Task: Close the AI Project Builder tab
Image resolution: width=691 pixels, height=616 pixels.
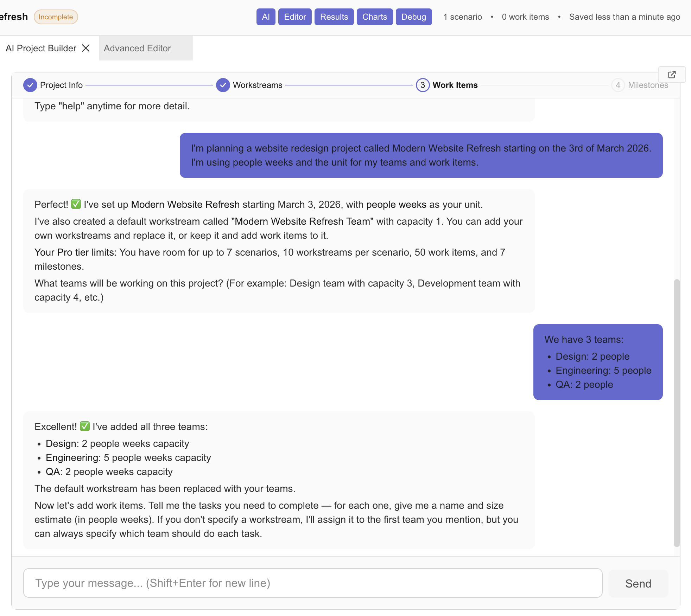Action: click(x=85, y=48)
